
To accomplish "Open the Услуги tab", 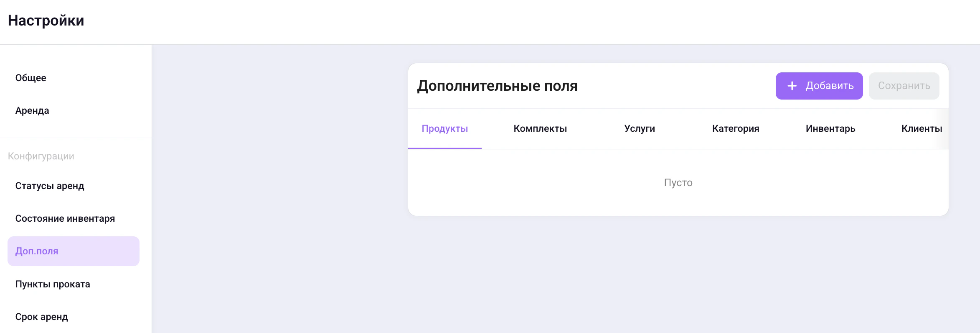I will [x=639, y=128].
